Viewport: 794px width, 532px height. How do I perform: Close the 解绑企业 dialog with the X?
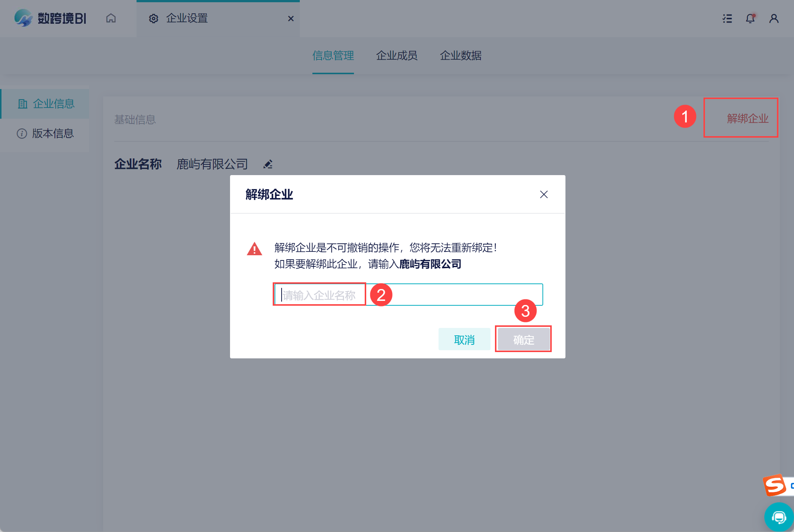tap(544, 194)
